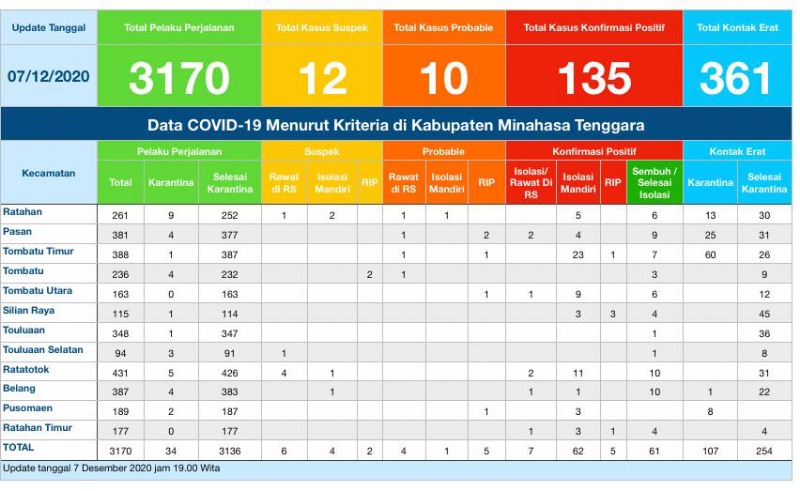Click value 254 in TOTAL row
This screenshot has height=491, width=800.
tap(764, 451)
